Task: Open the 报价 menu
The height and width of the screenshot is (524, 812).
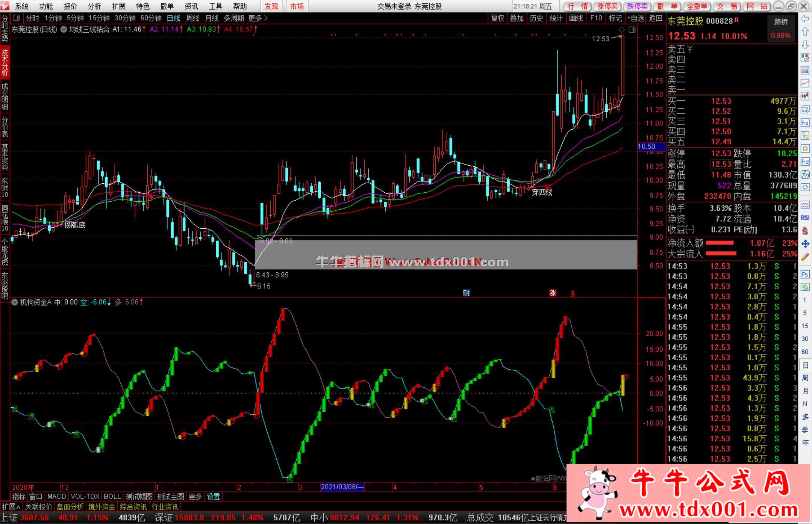Action: click(x=70, y=6)
